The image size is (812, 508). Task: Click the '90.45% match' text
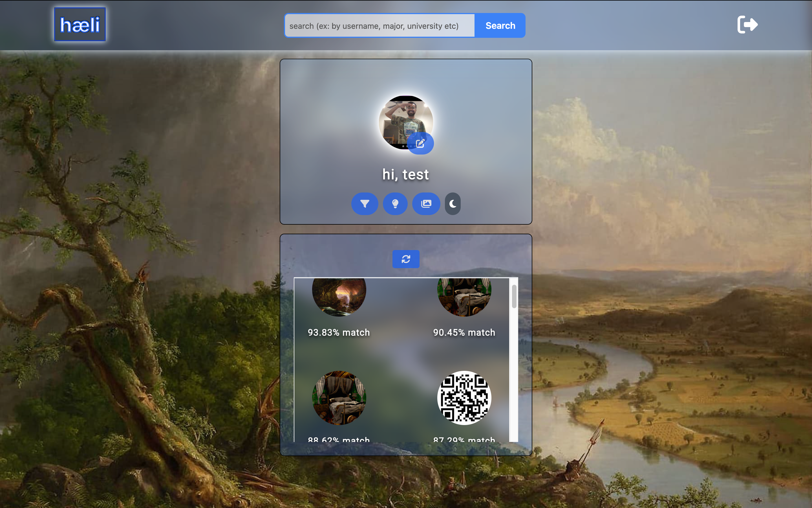[x=464, y=332]
